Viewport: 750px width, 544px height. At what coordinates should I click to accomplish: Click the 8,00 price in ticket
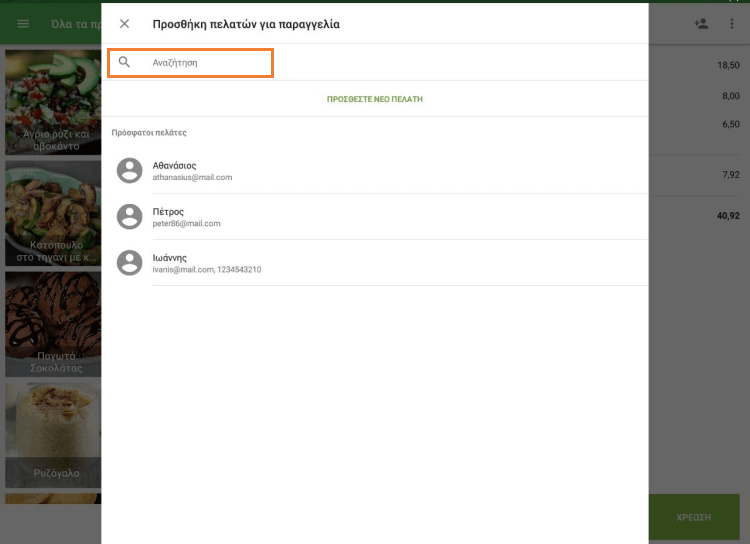tap(730, 96)
